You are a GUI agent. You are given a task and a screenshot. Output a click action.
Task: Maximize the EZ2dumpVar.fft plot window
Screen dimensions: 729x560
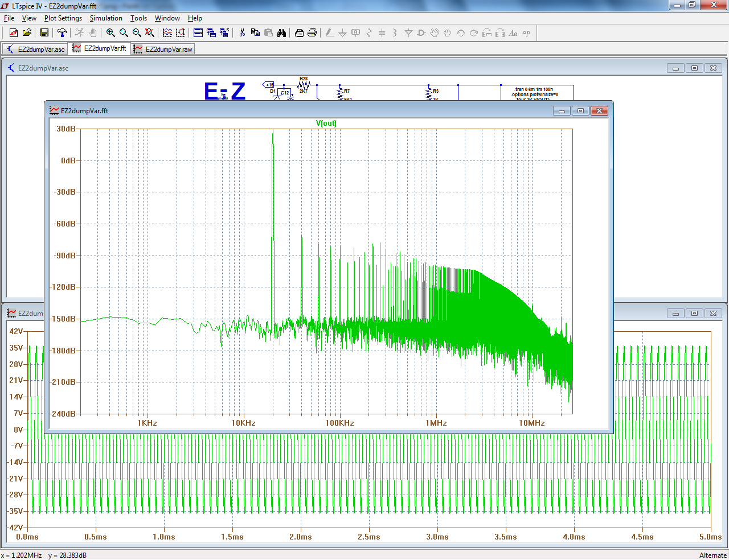[580, 111]
